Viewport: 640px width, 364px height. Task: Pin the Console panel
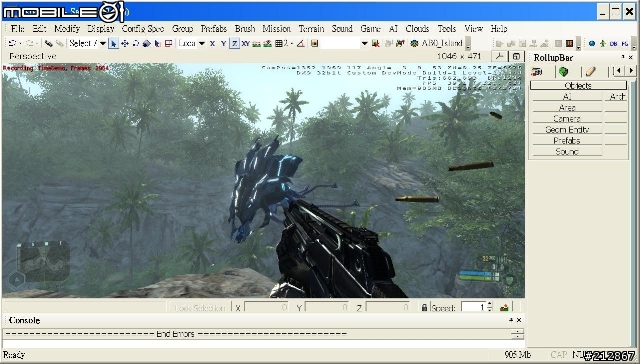click(511, 320)
